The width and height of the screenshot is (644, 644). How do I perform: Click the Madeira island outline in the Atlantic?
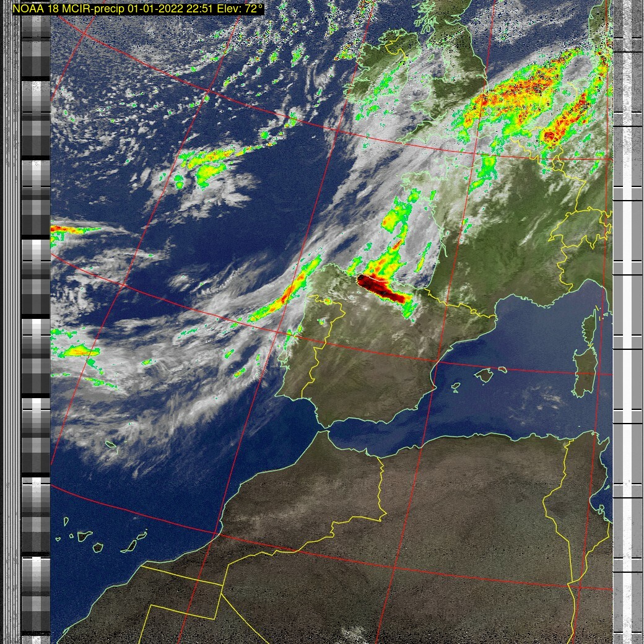[x=111, y=445]
